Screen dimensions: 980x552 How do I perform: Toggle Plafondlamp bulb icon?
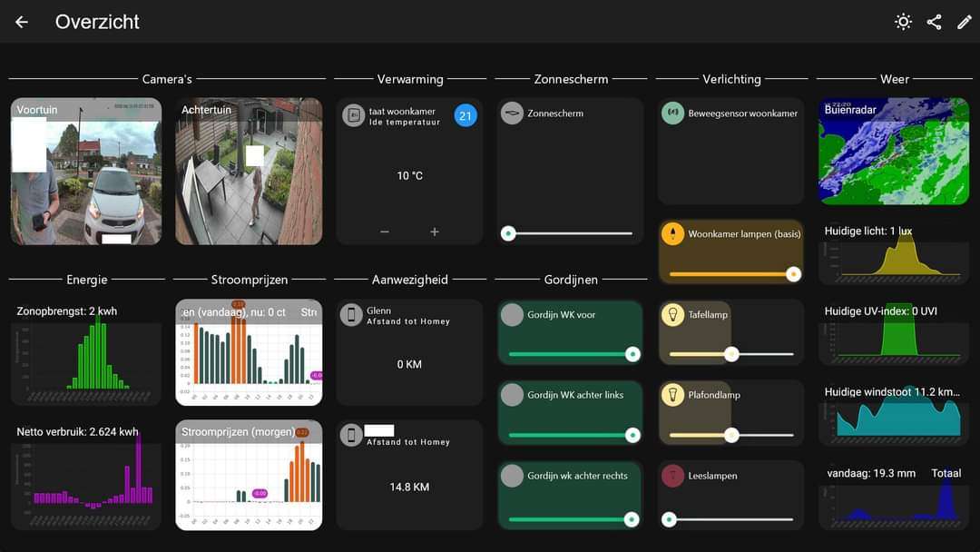(x=673, y=394)
